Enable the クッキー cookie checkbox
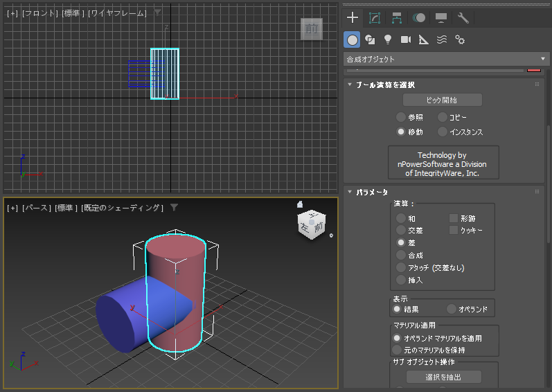The image size is (552, 392). 454,230
